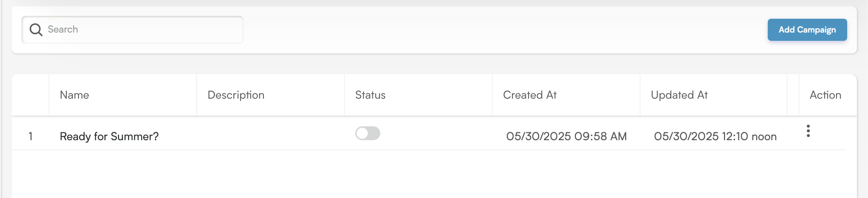Click the magnifying glass search icon
This screenshot has width=868, height=198.
pyautogui.click(x=36, y=30)
